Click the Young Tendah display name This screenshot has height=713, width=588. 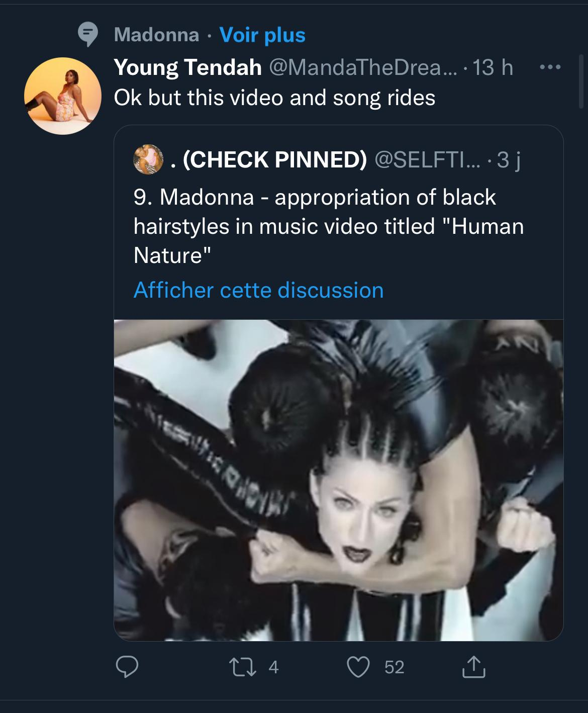pyautogui.click(x=187, y=67)
